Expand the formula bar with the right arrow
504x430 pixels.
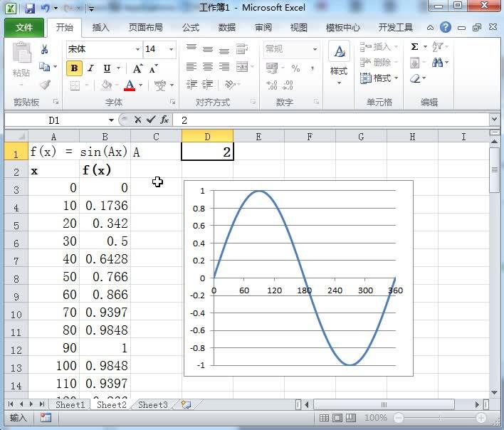[x=494, y=120]
